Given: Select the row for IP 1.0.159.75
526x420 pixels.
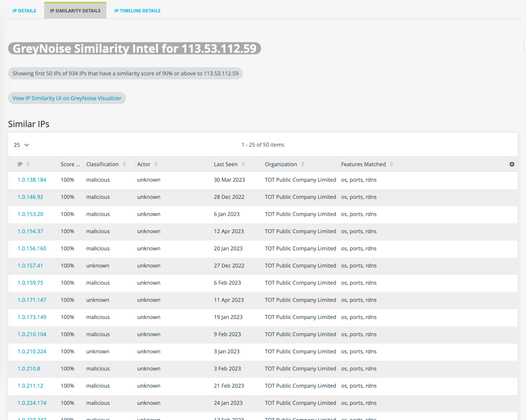Looking at the screenshot, I should click(30, 283).
